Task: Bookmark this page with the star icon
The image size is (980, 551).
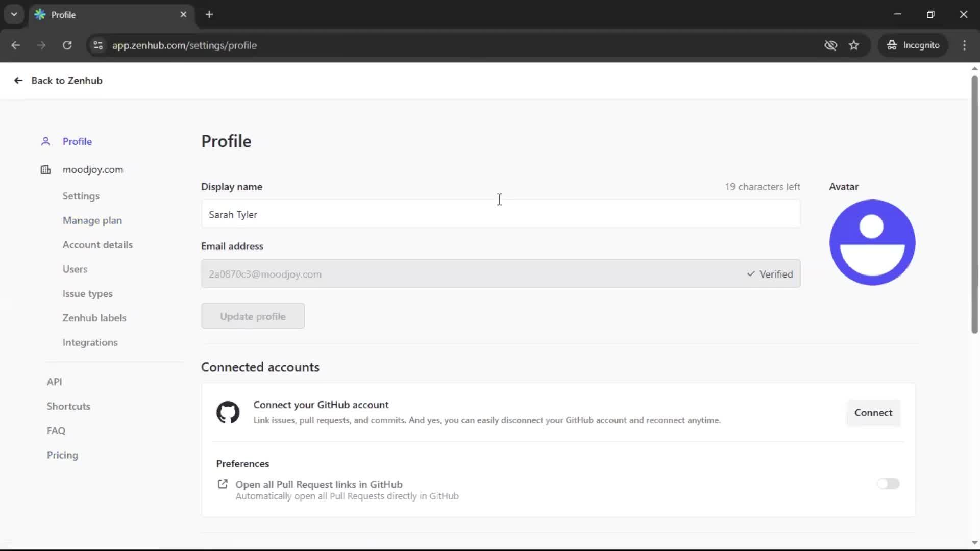Action: click(854, 45)
